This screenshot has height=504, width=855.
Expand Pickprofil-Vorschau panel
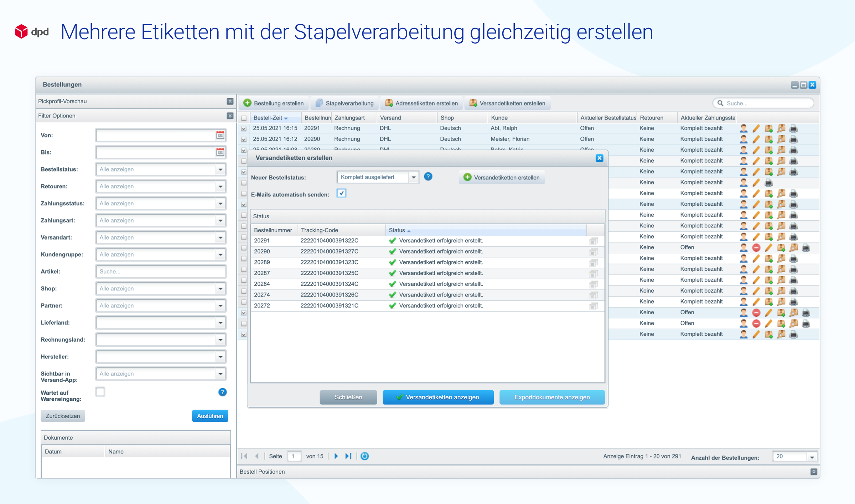(230, 101)
